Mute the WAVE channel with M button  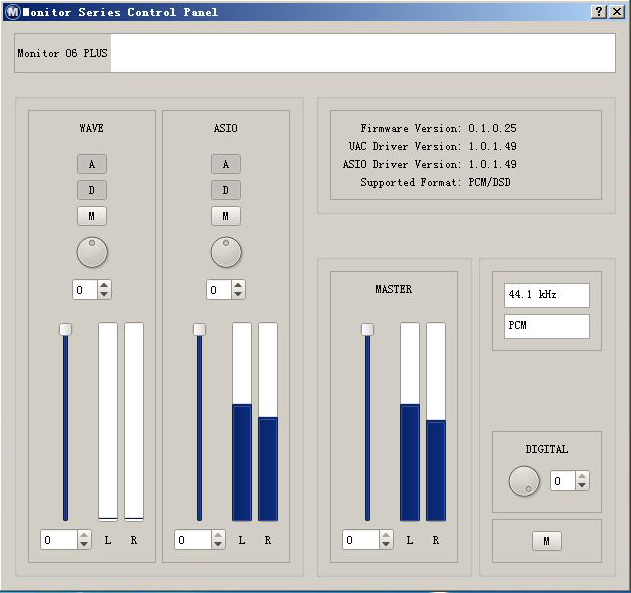tap(92, 216)
